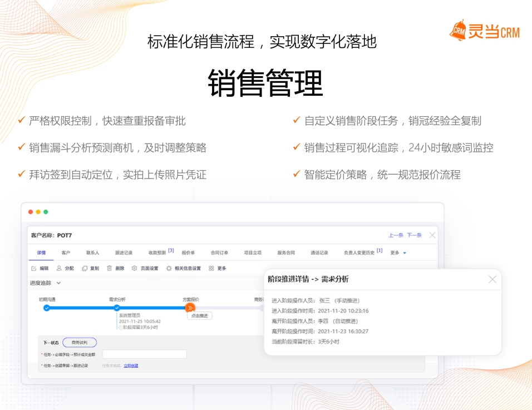Switch to the 联系人 tab
This screenshot has width=532, height=410.
(92, 253)
